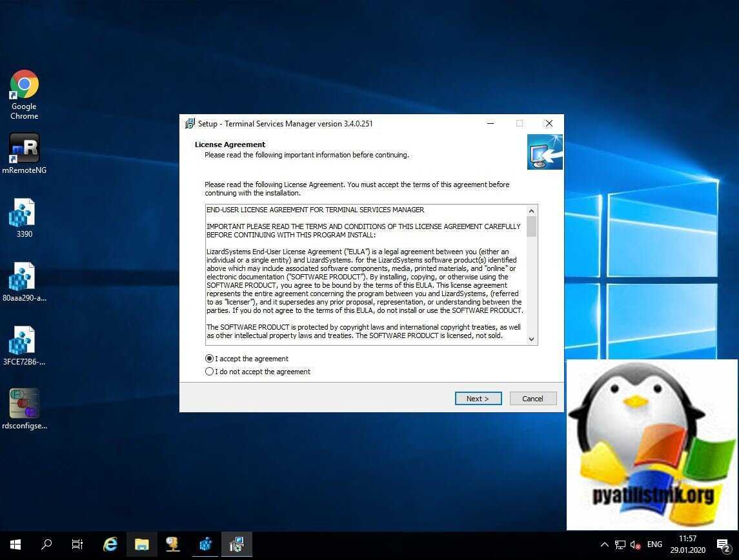This screenshot has height=560, width=739.
Task: Select the 3FCE72B6 desktop file icon
Action: pyautogui.click(x=24, y=341)
